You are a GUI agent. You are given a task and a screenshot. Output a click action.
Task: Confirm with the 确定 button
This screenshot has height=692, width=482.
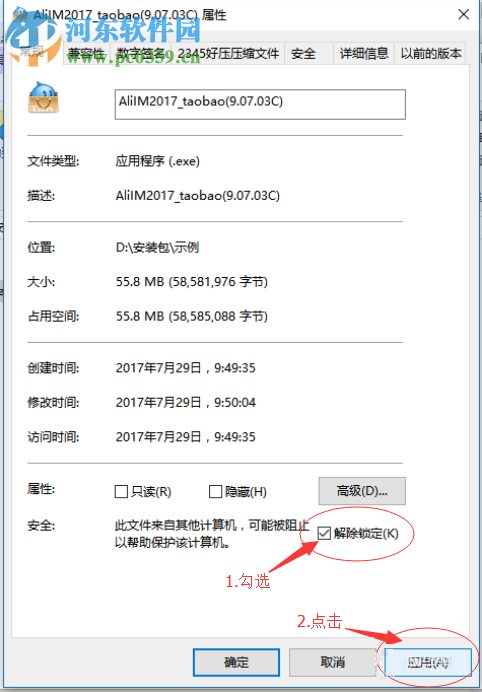pos(236,662)
